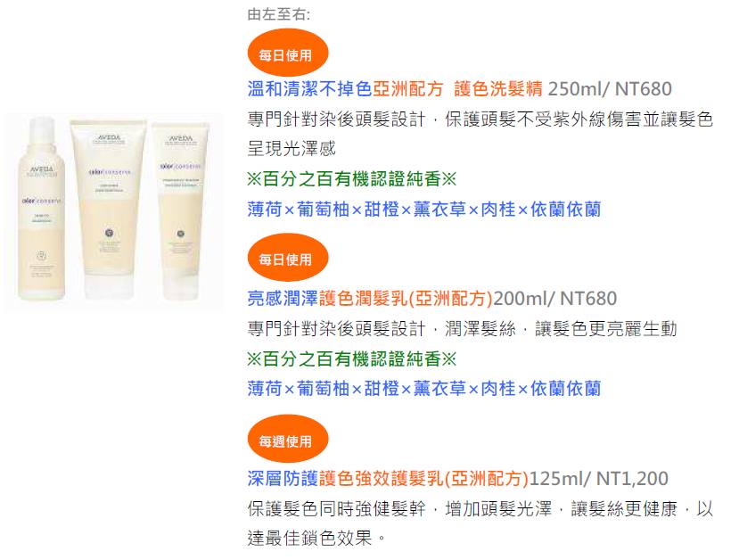This screenshot has width=731, height=560.
Task: Click the 250ml/ NT680 price text
Action: (610, 88)
